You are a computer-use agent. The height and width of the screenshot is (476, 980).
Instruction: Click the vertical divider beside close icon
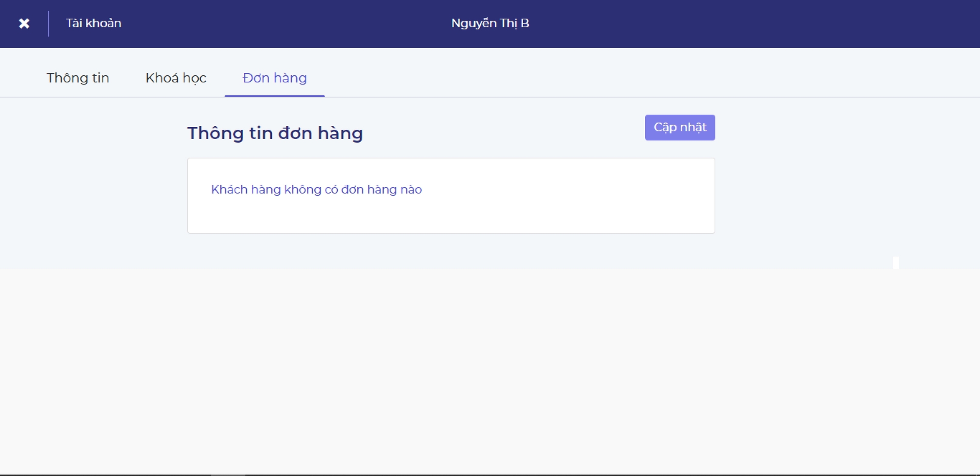(48, 23)
